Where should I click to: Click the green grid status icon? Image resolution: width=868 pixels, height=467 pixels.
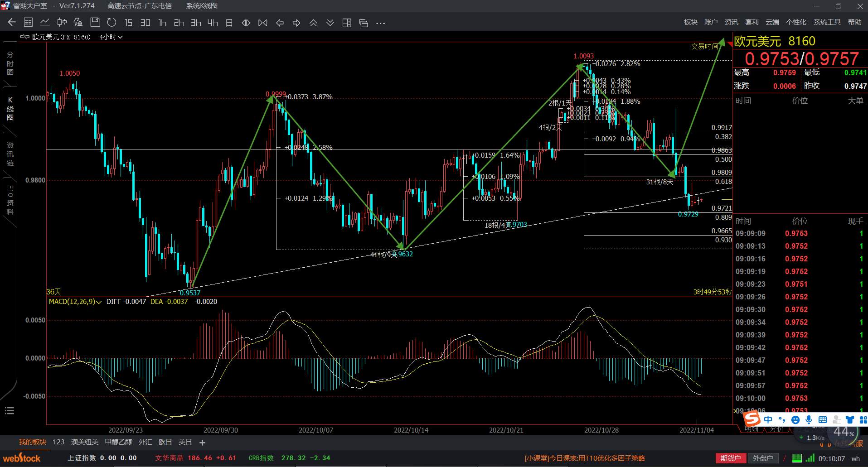pos(797,458)
